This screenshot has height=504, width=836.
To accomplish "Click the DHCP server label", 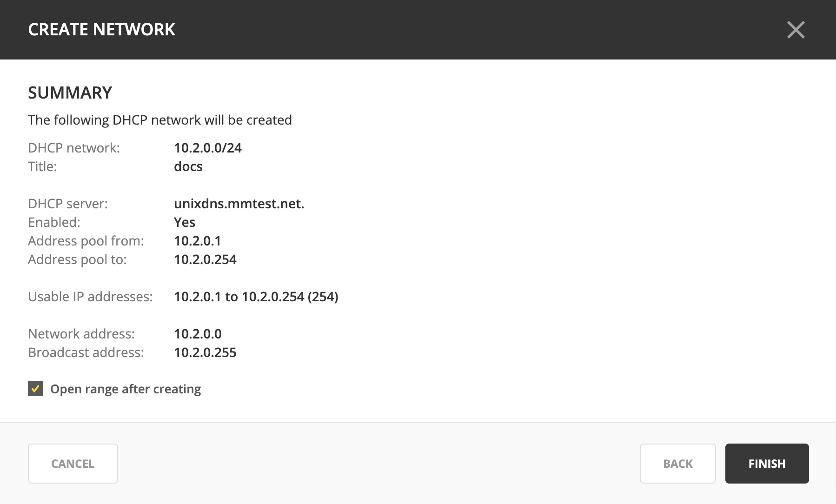I will [x=68, y=204].
